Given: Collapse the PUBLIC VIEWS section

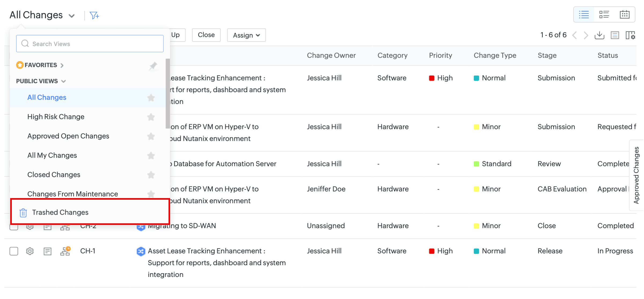Looking at the screenshot, I should [x=64, y=81].
